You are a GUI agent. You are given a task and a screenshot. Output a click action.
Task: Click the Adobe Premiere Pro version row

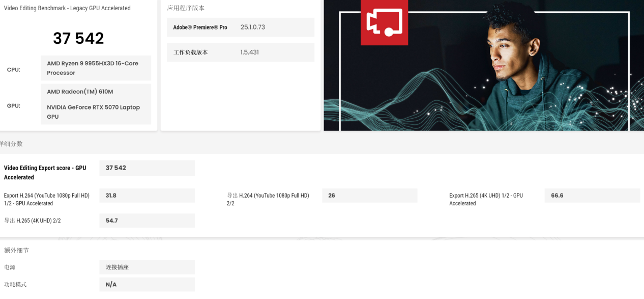pyautogui.click(x=240, y=28)
